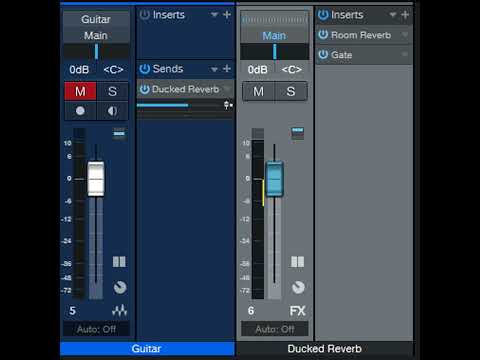
Task: Edit Guitar <C> pan value
Action: pyautogui.click(x=113, y=70)
